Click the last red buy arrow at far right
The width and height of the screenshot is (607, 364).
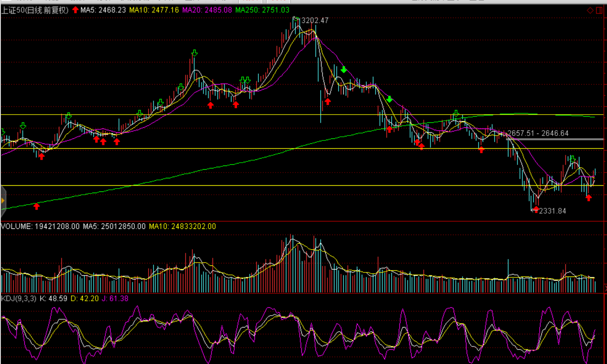pyautogui.click(x=588, y=198)
